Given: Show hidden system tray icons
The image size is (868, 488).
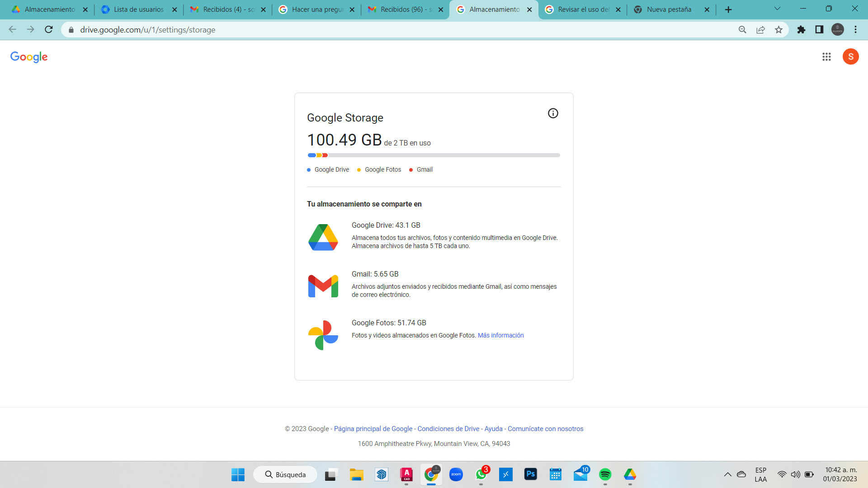Looking at the screenshot, I should point(727,474).
